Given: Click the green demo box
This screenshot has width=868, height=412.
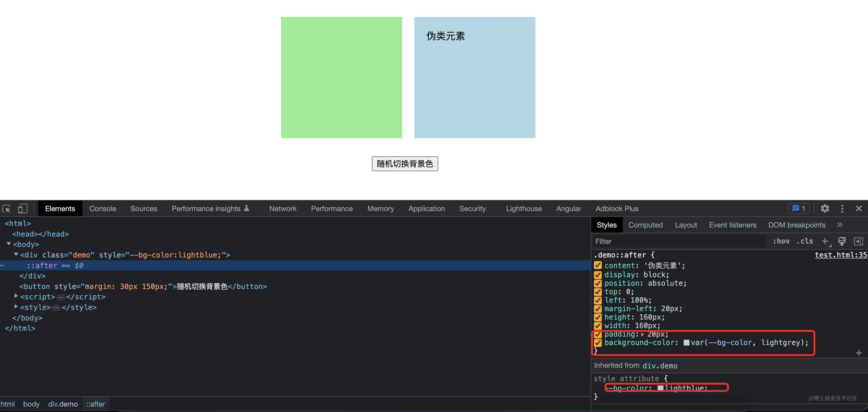Looking at the screenshot, I should (x=341, y=78).
